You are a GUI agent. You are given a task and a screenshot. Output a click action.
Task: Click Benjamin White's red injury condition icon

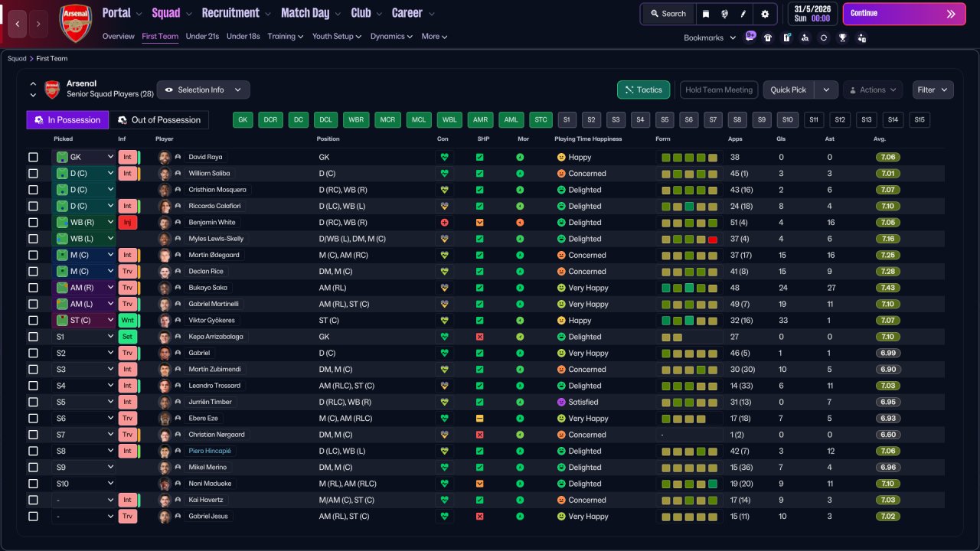point(443,222)
